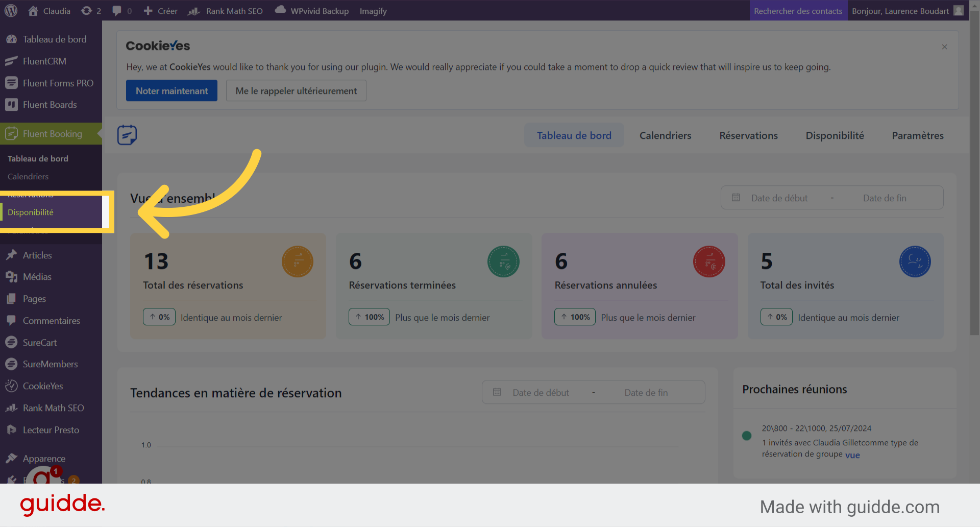
Task: Select Tableau de bord submenu of Fluent Booking
Action: [38, 159]
